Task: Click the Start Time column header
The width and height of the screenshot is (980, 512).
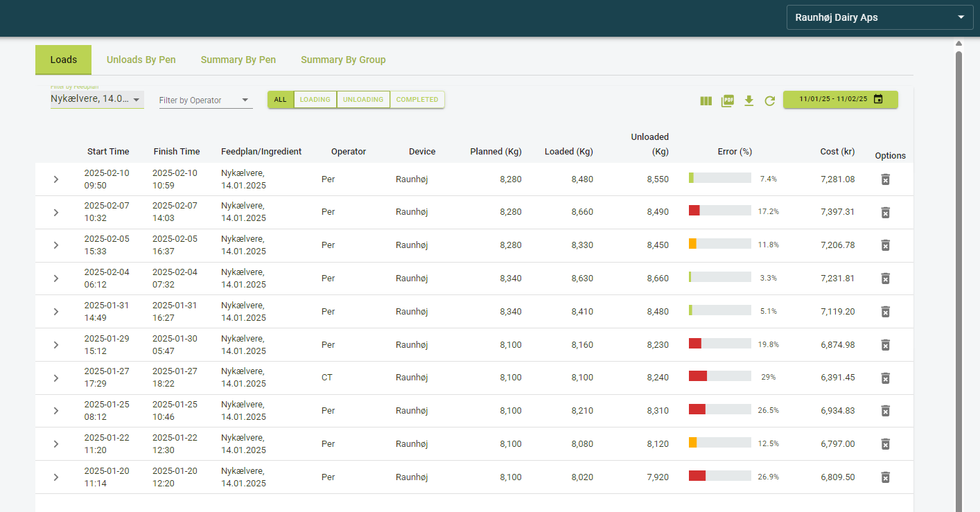Action: point(108,152)
